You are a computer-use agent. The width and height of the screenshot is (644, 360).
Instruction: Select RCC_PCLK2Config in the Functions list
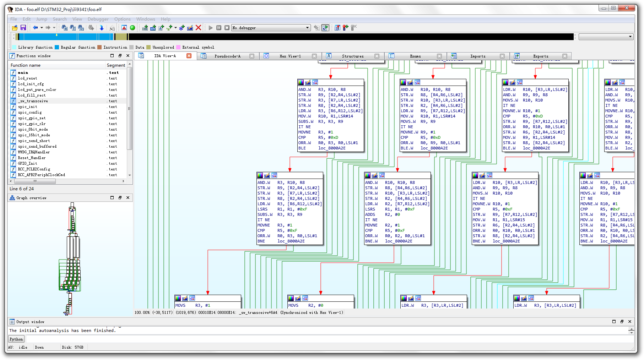[67, 169]
